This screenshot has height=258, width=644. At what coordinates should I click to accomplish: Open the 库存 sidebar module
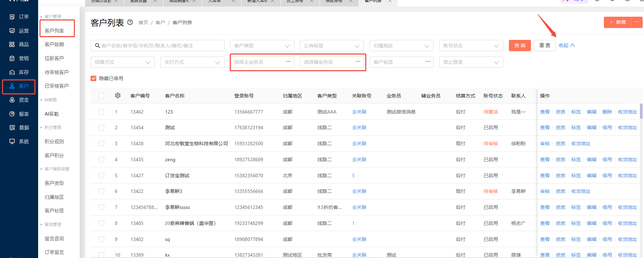click(19, 72)
